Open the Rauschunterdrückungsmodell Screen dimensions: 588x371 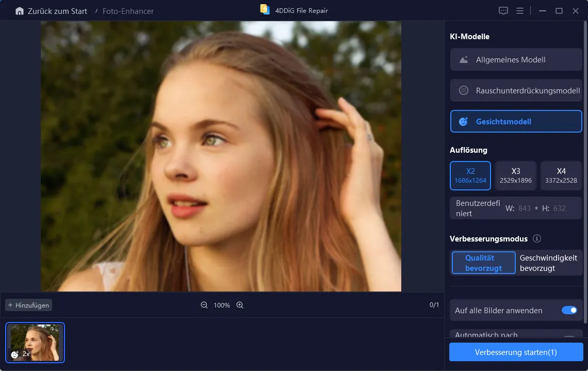pyautogui.click(x=516, y=90)
